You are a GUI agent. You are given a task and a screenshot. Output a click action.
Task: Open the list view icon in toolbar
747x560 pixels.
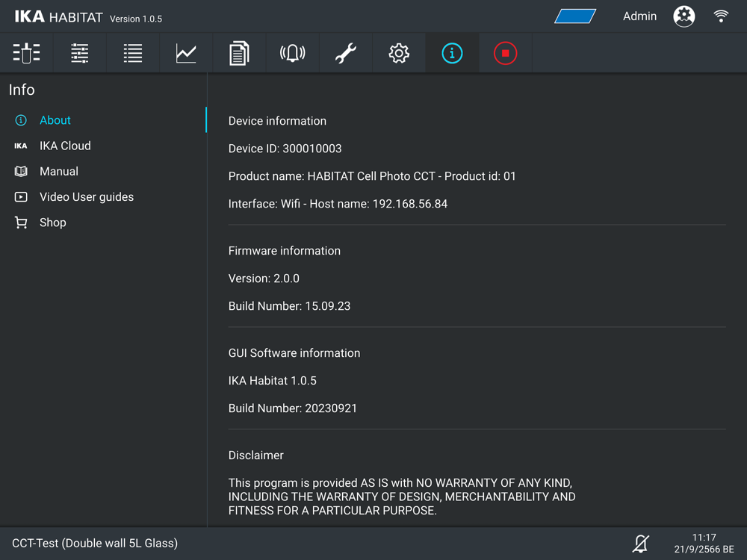(x=133, y=53)
